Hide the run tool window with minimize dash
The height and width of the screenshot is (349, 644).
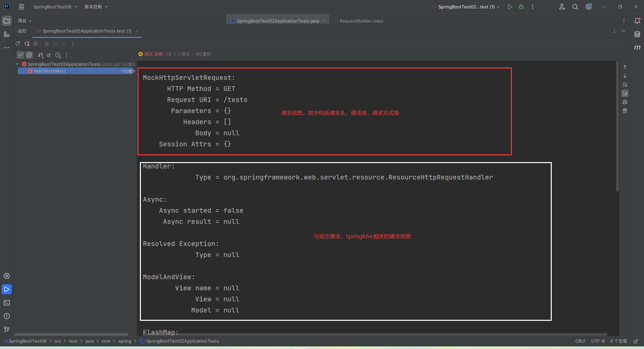[x=623, y=31]
